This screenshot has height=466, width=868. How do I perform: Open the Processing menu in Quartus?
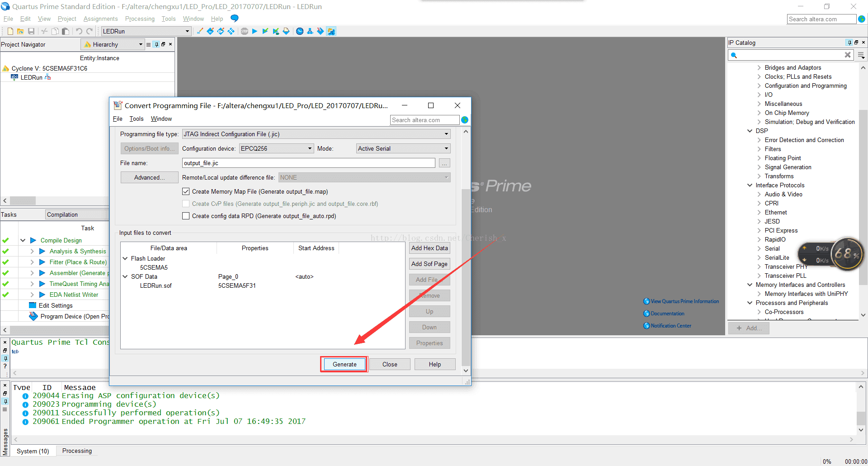pyautogui.click(x=140, y=19)
